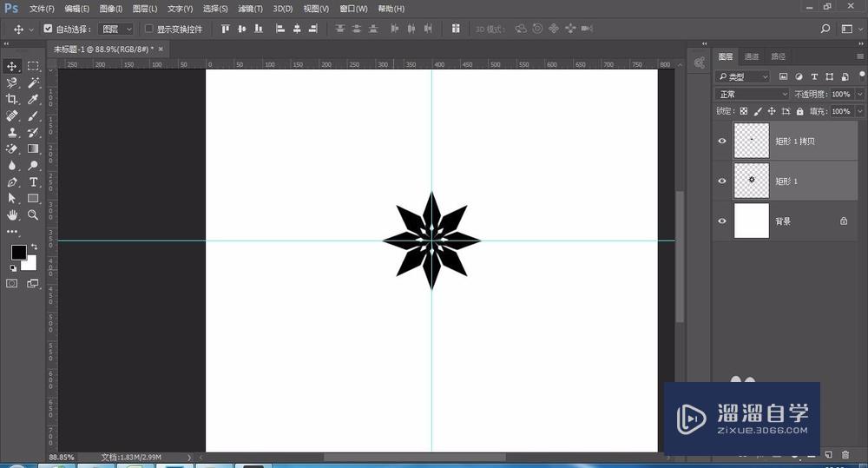Enable the 显示变换控件 checkbox
The width and height of the screenshot is (868, 468).
(x=149, y=29)
